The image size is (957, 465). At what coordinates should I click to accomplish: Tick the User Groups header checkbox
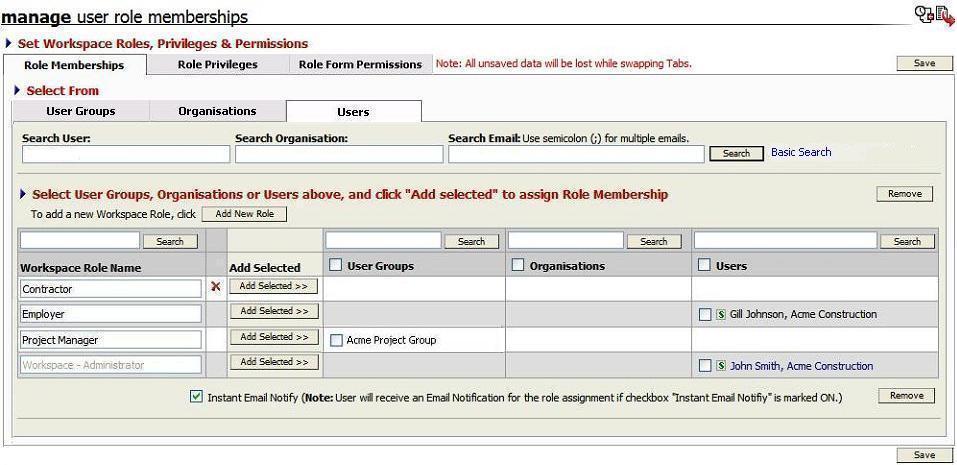pyautogui.click(x=335, y=265)
